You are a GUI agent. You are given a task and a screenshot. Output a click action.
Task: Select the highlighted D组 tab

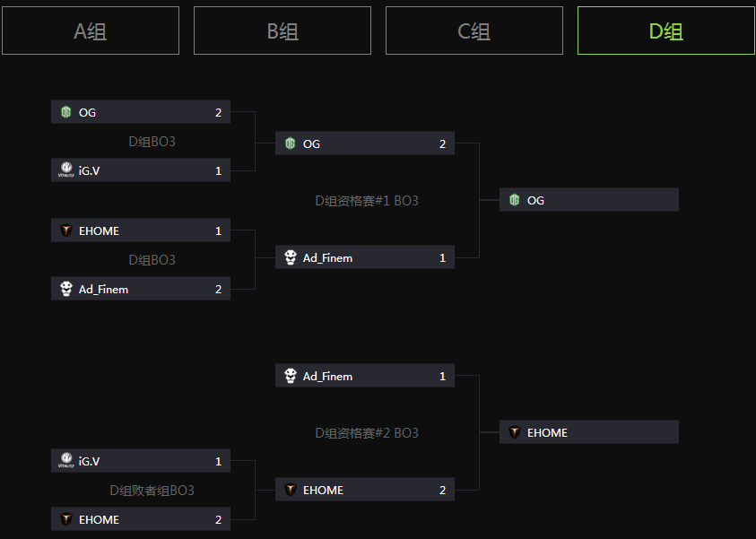(666, 30)
